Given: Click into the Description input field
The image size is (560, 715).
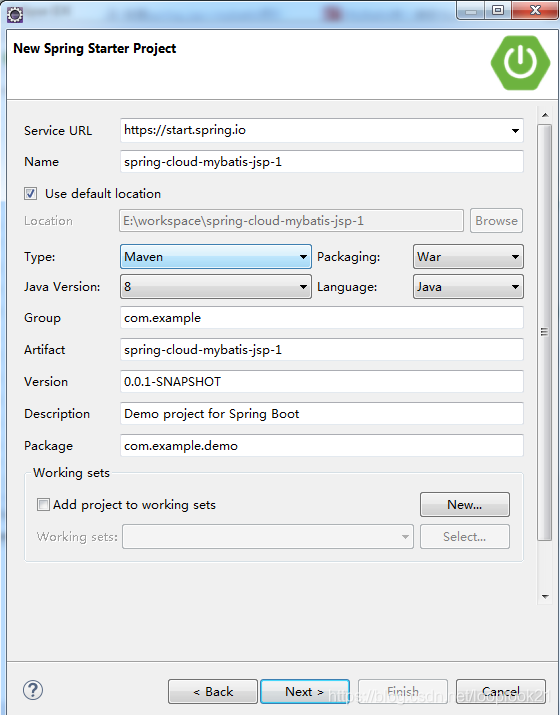Looking at the screenshot, I should (x=321, y=414).
